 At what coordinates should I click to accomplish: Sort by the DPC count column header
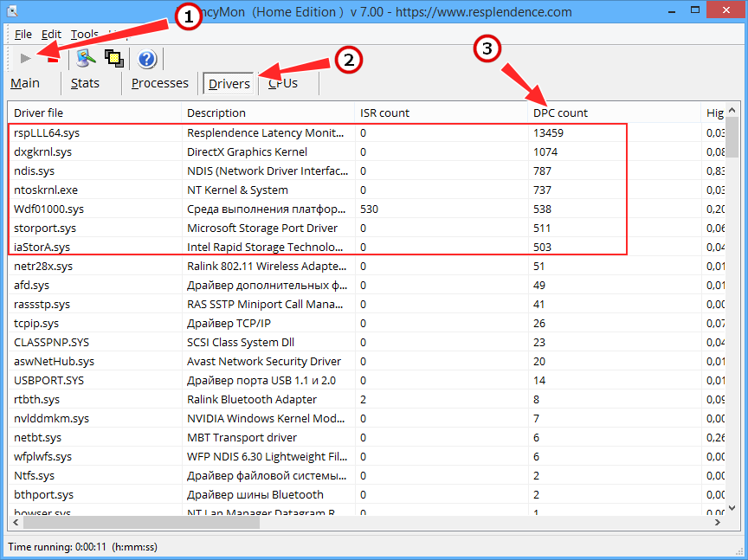click(615, 113)
